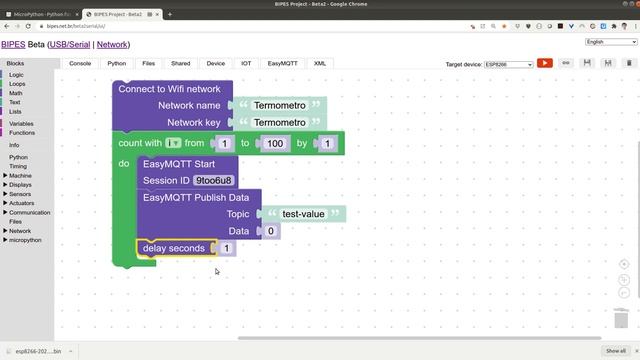Open the Files tab
This screenshot has height=360, width=640.
pos(149,64)
